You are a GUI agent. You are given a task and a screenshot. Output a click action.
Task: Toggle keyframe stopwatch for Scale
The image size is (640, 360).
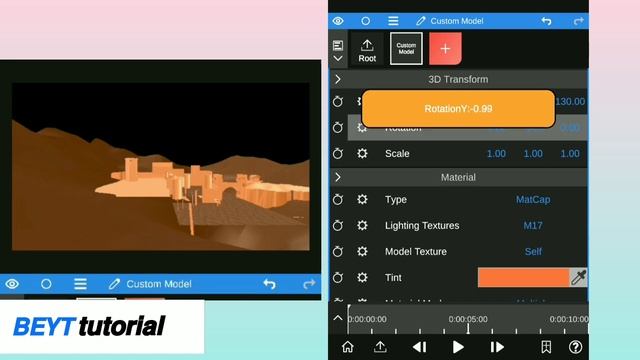tap(338, 153)
